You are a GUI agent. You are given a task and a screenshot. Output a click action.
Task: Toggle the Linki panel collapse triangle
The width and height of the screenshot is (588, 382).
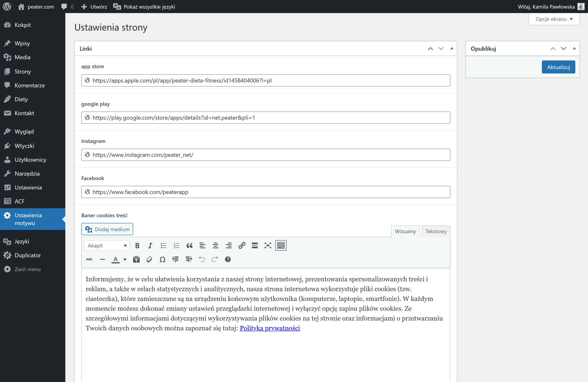click(x=452, y=48)
